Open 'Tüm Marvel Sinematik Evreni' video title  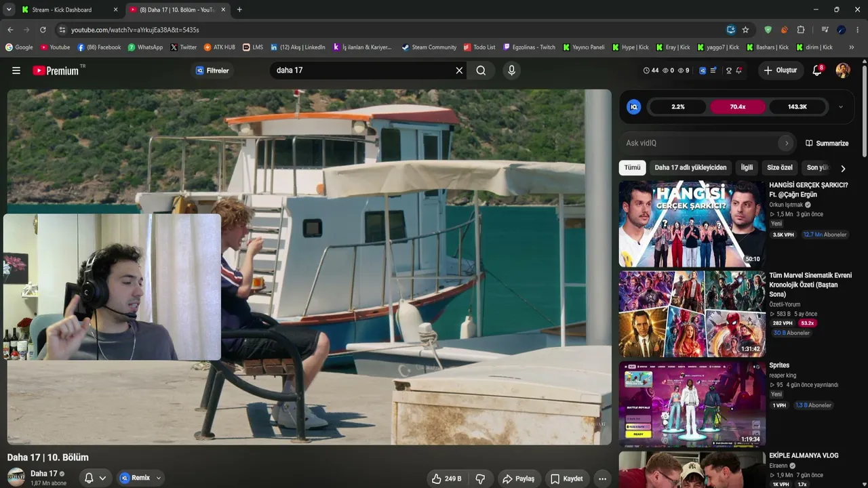click(810, 285)
